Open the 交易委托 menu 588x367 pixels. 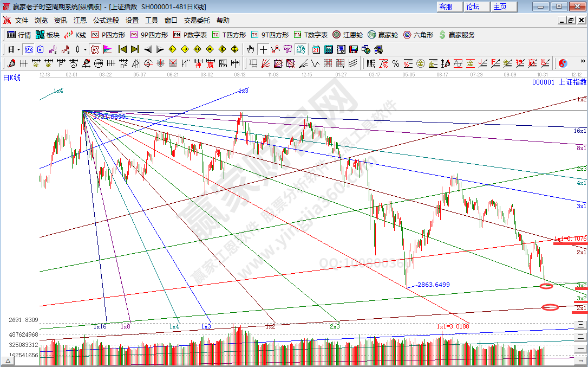click(197, 21)
